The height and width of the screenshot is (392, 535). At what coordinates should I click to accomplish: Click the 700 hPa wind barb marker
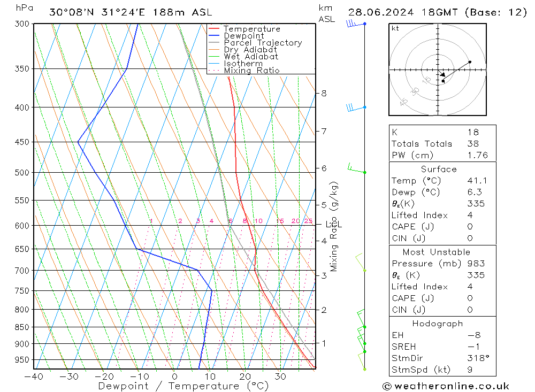pos(361,263)
